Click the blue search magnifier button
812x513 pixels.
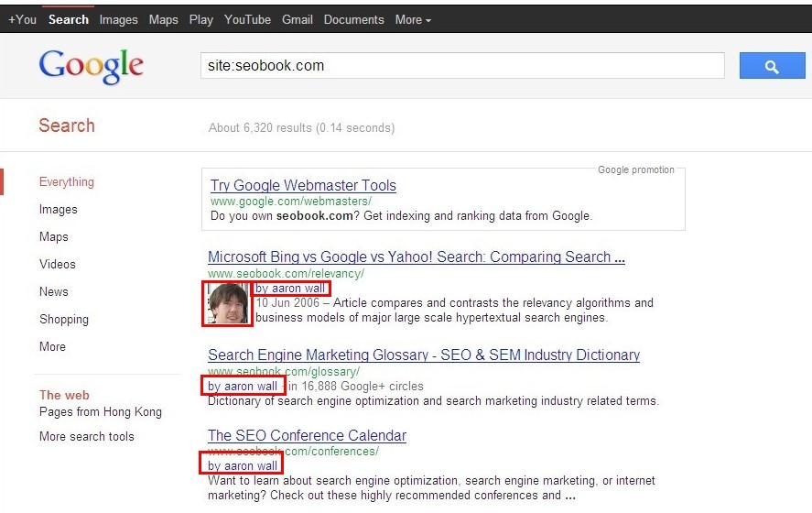point(772,66)
